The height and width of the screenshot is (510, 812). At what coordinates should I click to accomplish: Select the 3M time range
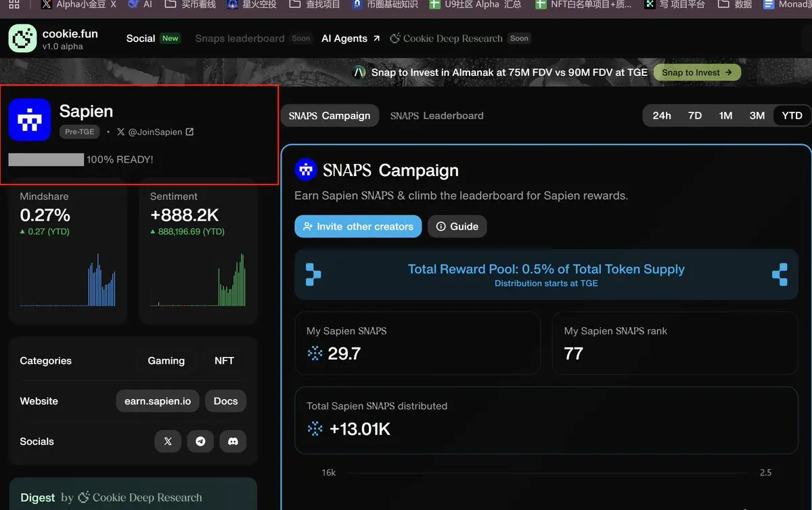pyautogui.click(x=757, y=116)
